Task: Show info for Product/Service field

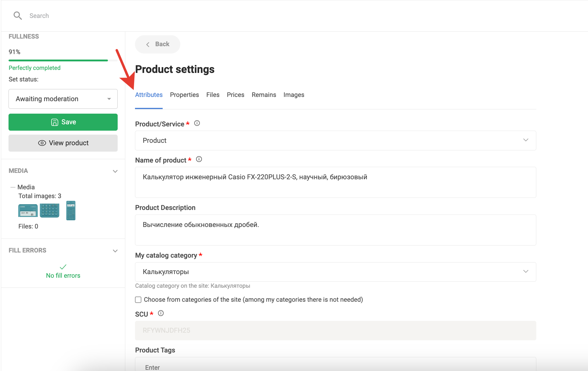Action: tap(197, 123)
